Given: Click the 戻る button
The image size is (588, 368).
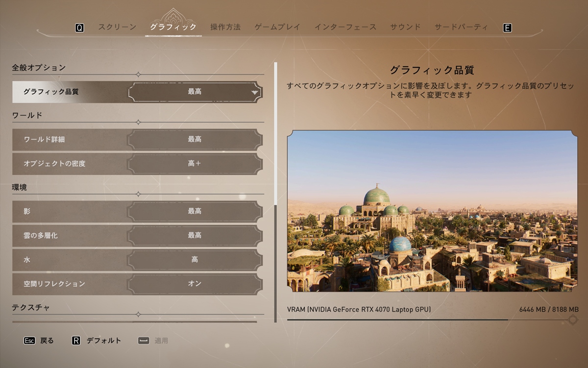Looking at the screenshot, I should click(47, 341).
